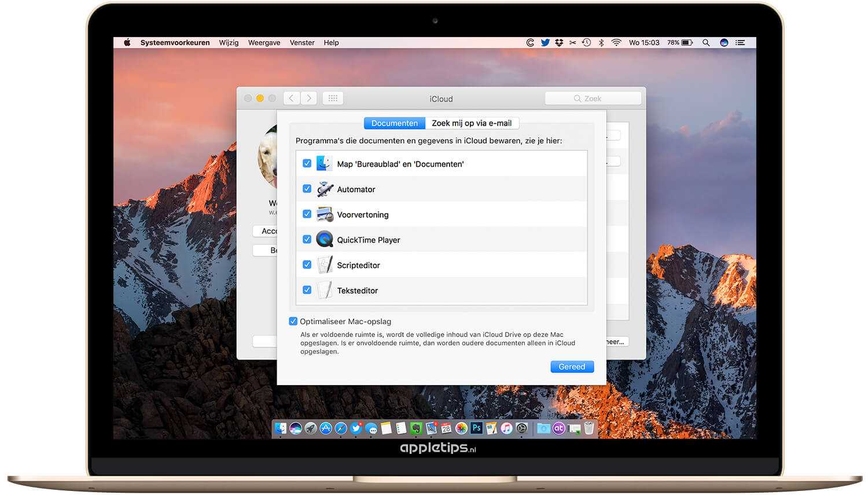Switch to Zoek mij op via e-mail tab
Image resolution: width=868 pixels, height=495 pixels.
472,123
